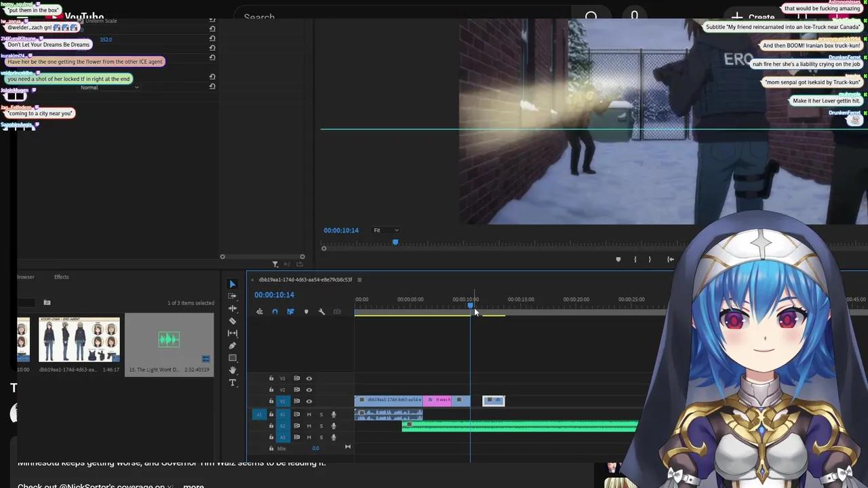
Task: Select the Type text tool
Action: point(232,383)
